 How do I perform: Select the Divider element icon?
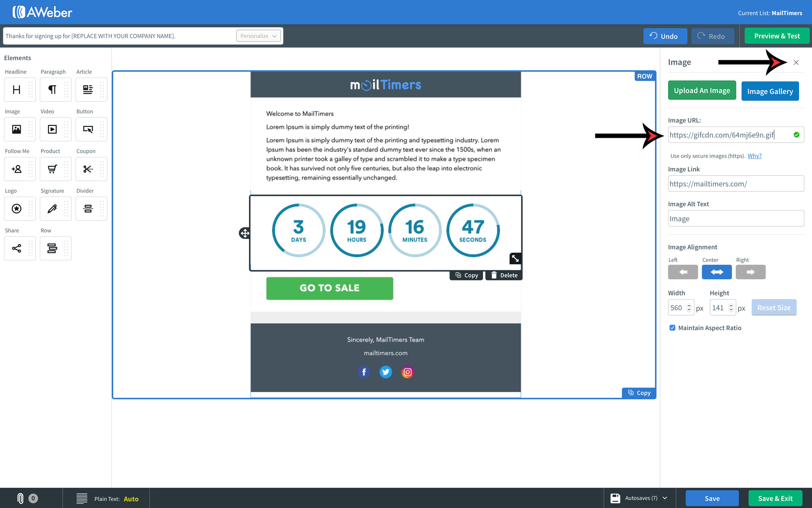88,208
